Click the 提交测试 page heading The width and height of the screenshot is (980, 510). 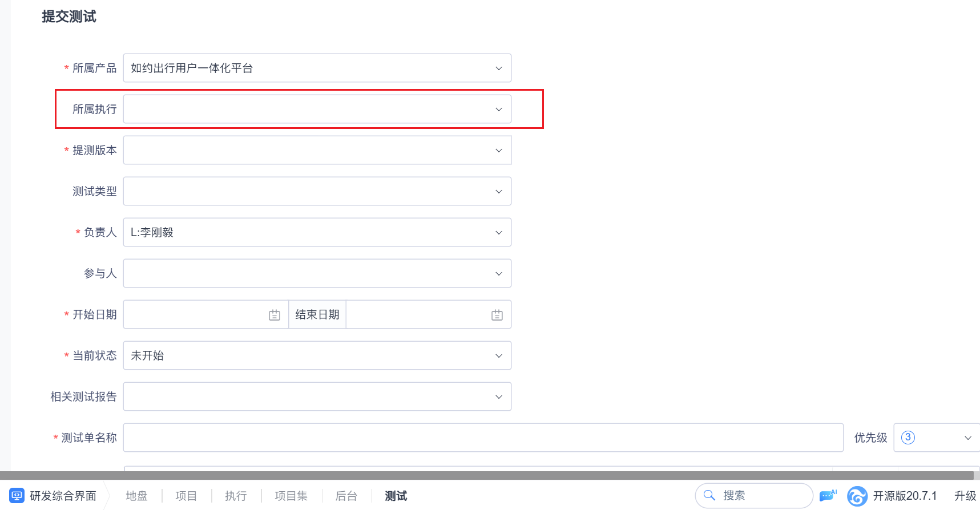point(69,17)
